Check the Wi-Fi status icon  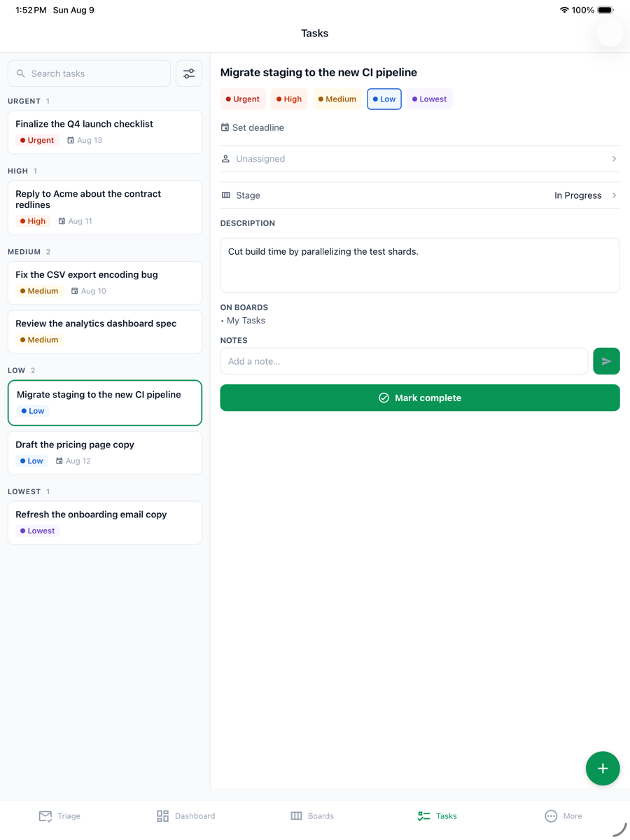564,10
